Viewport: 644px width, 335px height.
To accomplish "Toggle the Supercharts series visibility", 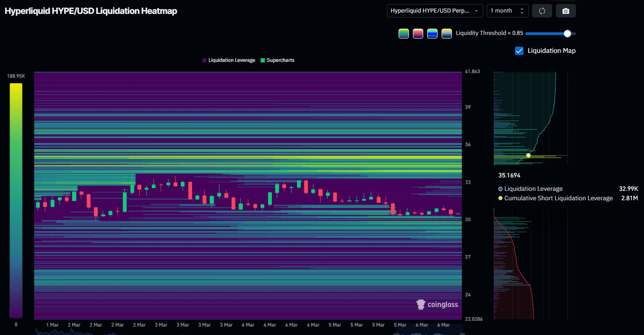I will (x=277, y=60).
